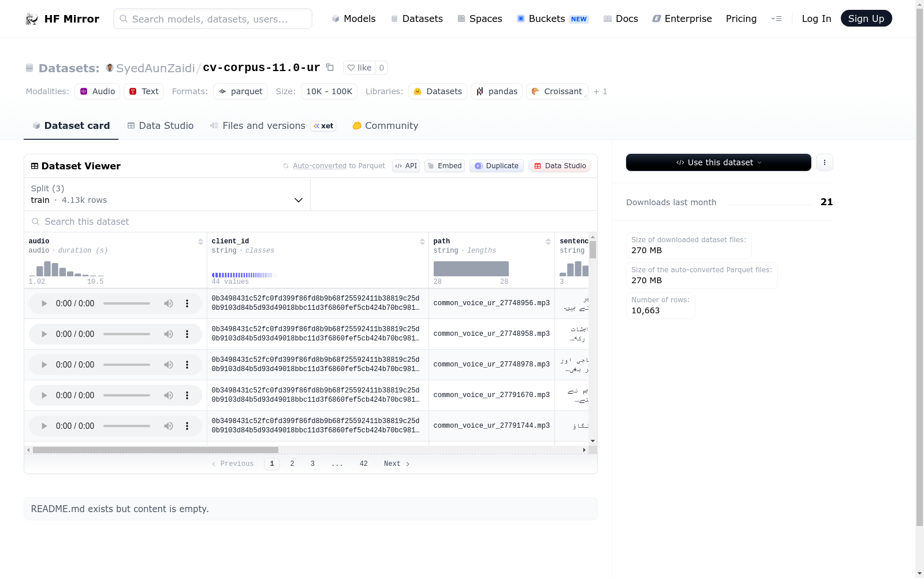Copy dataset name with the copy icon
This screenshot has width=924, height=578.
(330, 68)
